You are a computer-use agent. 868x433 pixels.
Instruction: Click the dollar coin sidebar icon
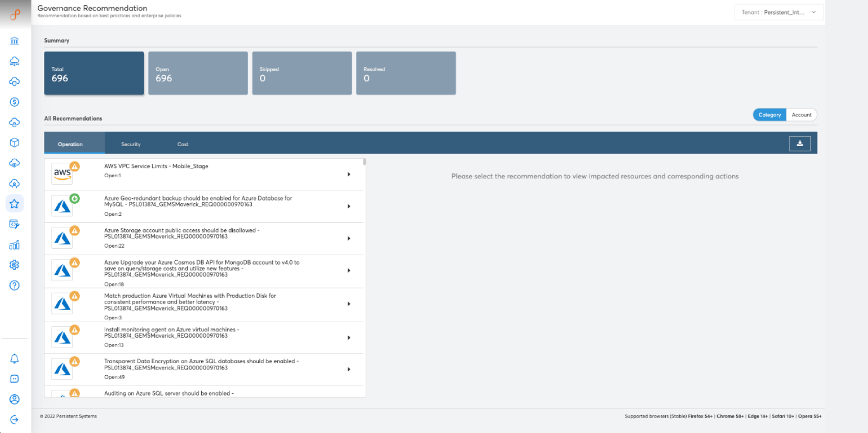pos(14,102)
